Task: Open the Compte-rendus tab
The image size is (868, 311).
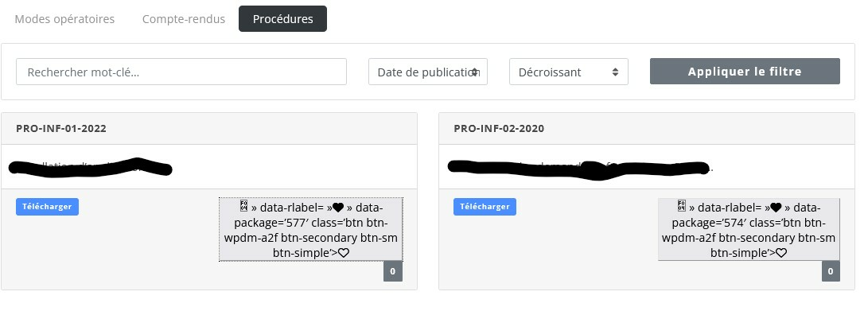Action: 184,19
